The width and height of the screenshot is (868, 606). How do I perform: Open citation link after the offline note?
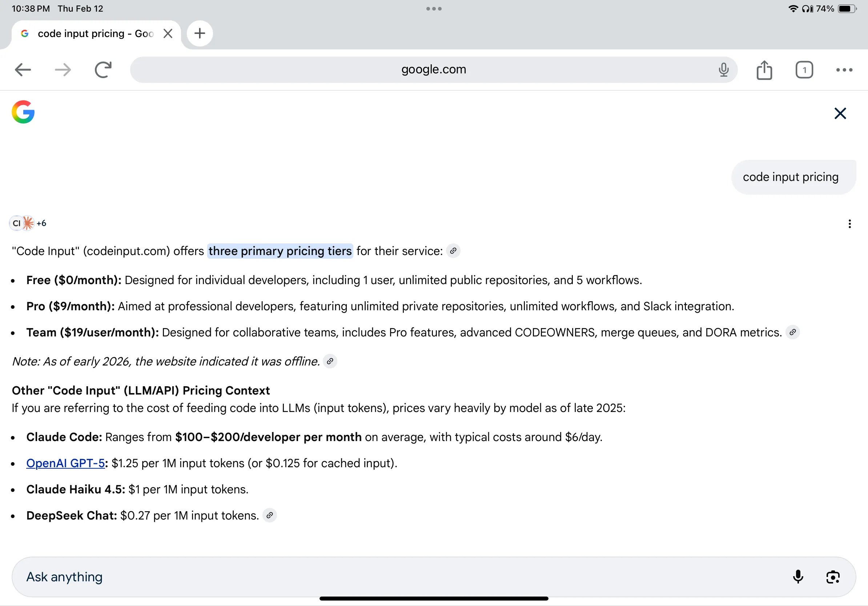(330, 361)
